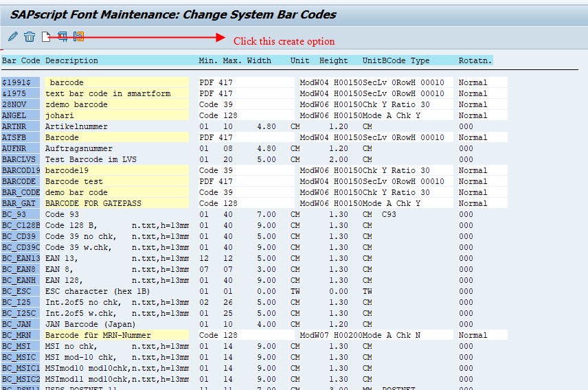Click 'Barcode für MRN-Nummer' description
588x390 pixels.
117,335
